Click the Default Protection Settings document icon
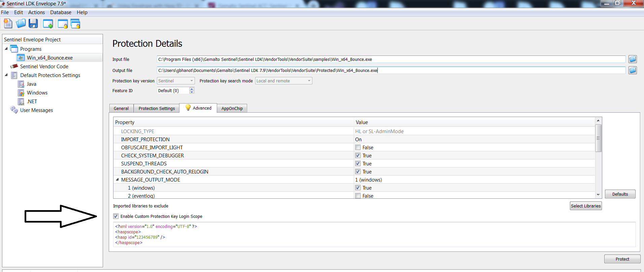644x272 pixels. click(x=14, y=75)
